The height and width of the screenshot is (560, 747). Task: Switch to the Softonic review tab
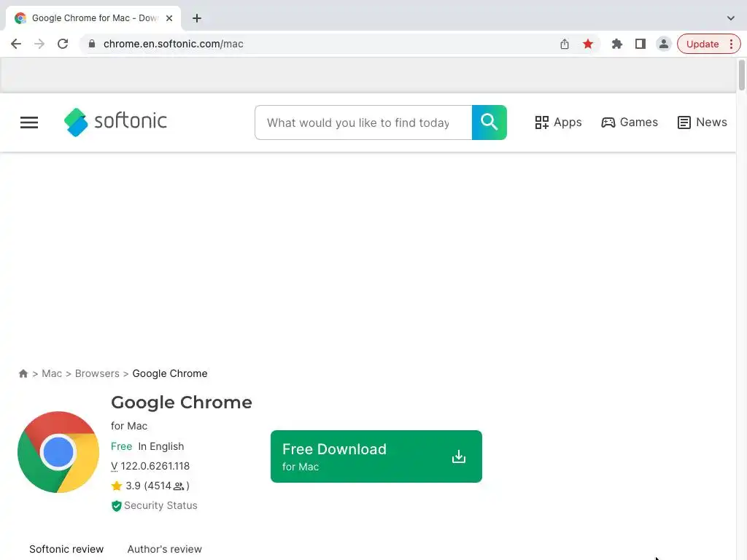(66, 549)
